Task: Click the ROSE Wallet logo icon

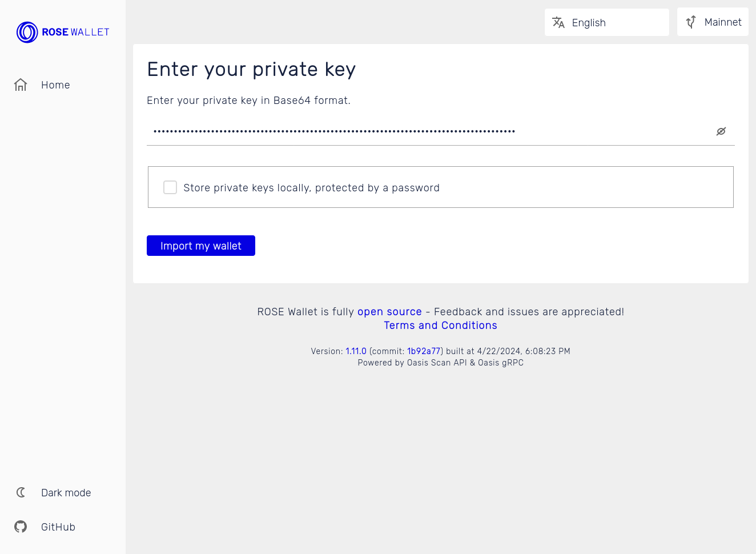Action: [x=26, y=32]
